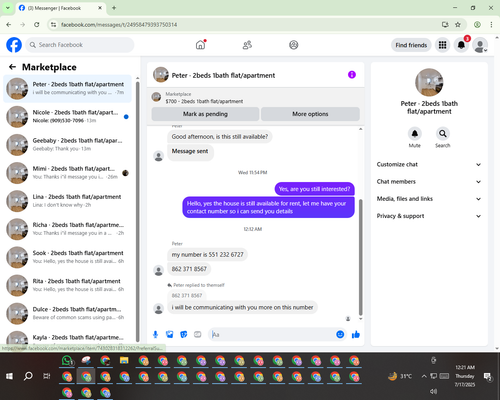Open the conversation information purple icon

tap(352, 75)
